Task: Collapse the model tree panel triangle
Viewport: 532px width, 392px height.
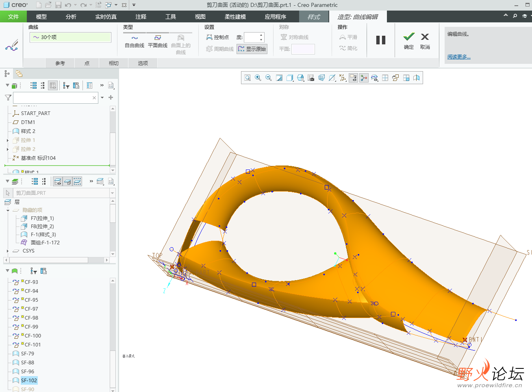Action: coord(7,85)
